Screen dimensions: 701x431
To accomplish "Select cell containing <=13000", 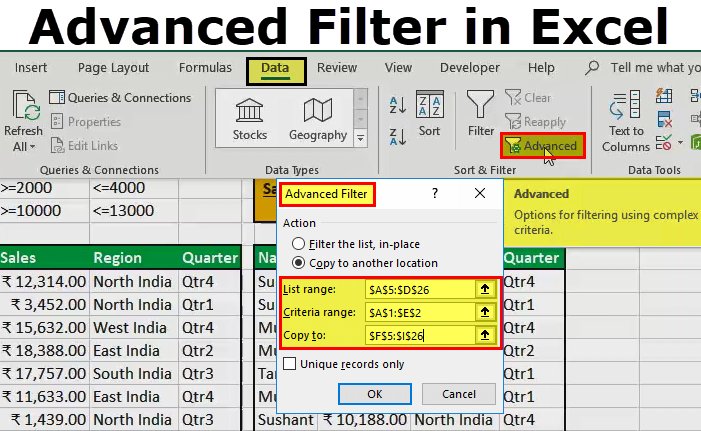I will click(x=134, y=211).
